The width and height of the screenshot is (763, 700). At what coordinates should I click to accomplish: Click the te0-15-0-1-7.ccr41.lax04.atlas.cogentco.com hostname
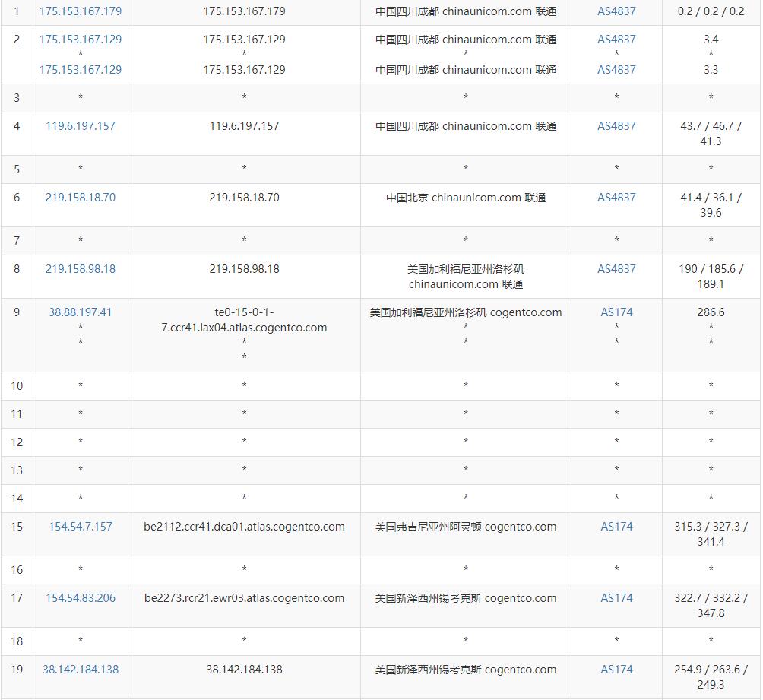point(244,320)
